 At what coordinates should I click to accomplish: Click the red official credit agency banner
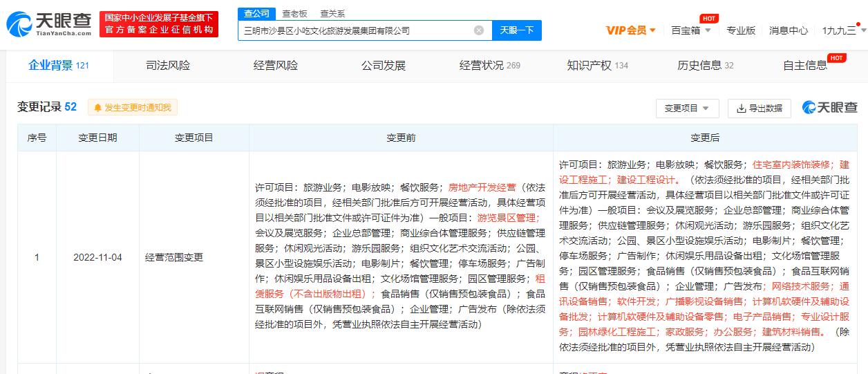pyautogui.click(x=158, y=24)
